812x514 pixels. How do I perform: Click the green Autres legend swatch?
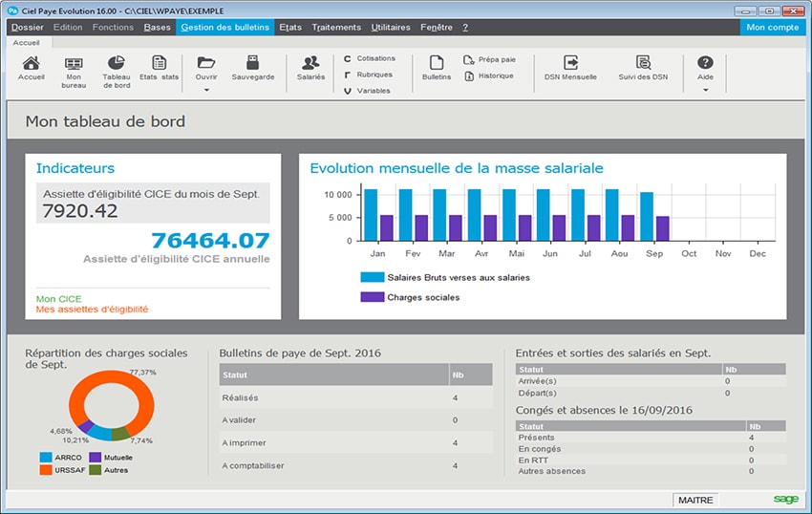pos(95,470)
